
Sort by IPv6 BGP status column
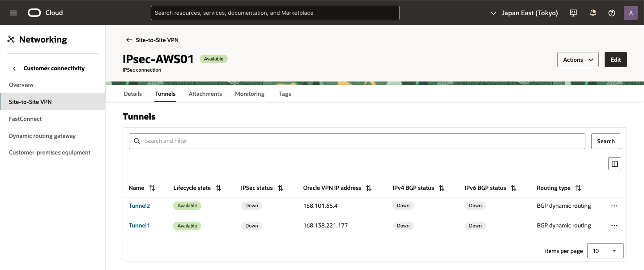[x=514, y=188]
